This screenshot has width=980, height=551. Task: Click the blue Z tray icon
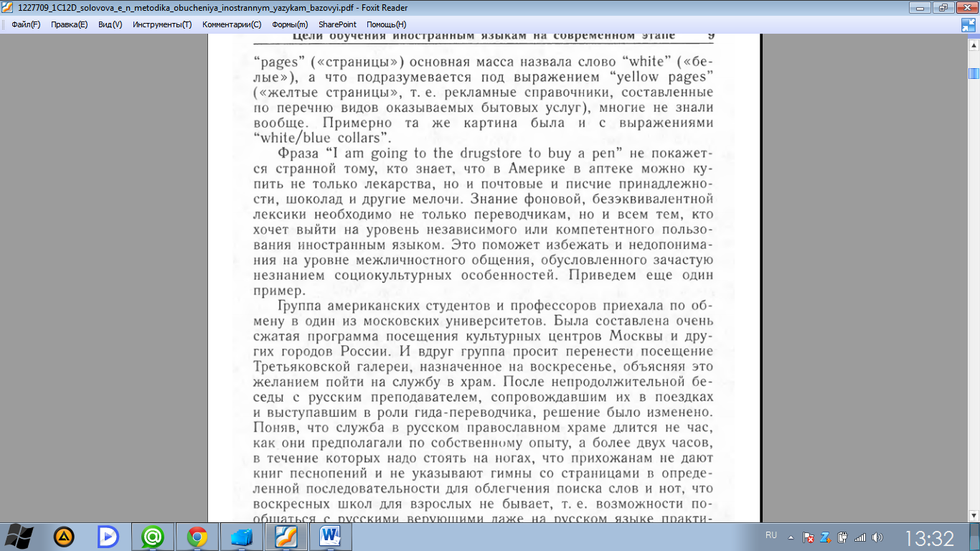tap(826, 537)
